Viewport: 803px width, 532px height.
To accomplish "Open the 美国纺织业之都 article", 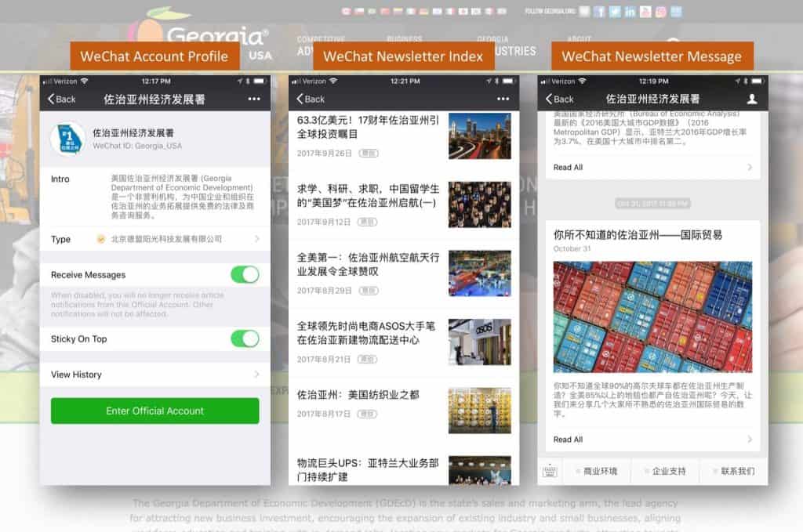I will coord(358,395).
